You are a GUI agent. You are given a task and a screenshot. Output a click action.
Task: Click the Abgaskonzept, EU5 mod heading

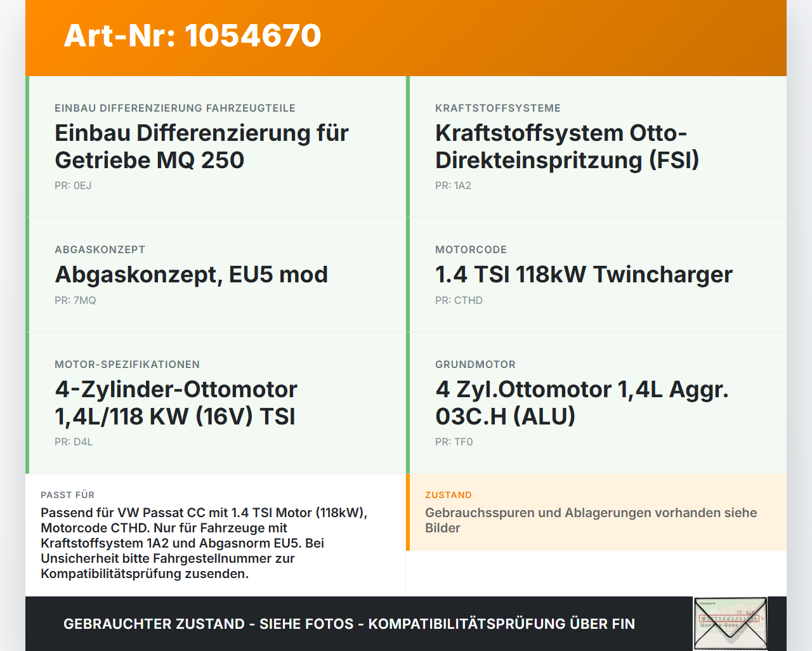click(x=192, y=275)
